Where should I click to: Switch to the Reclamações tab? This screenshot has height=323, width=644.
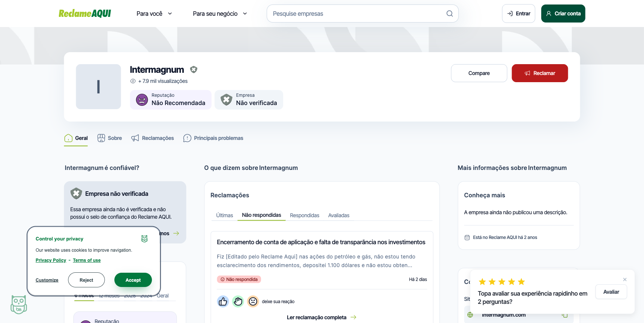(152, 138)
